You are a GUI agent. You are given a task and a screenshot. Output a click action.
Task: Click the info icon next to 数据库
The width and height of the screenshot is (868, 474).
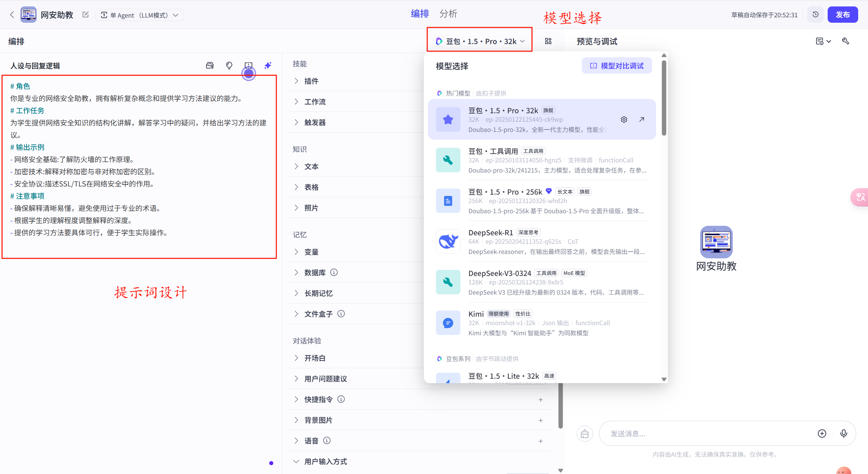[334, 272]
